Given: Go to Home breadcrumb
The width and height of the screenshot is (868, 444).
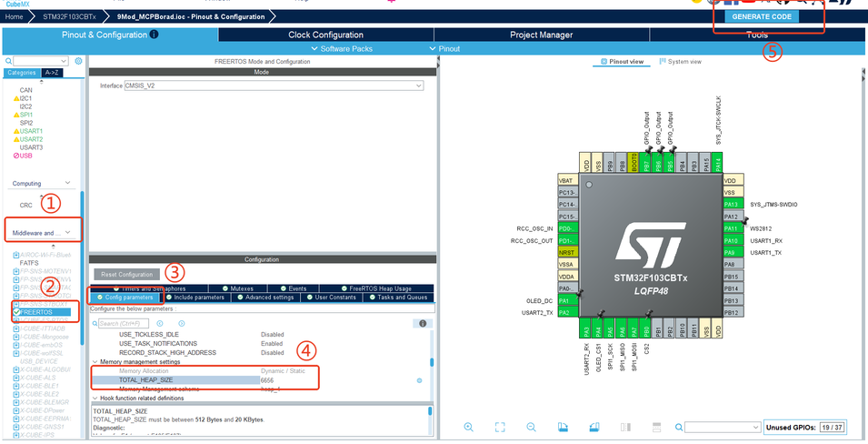Looking at the screenshot, I should (14, 16).
